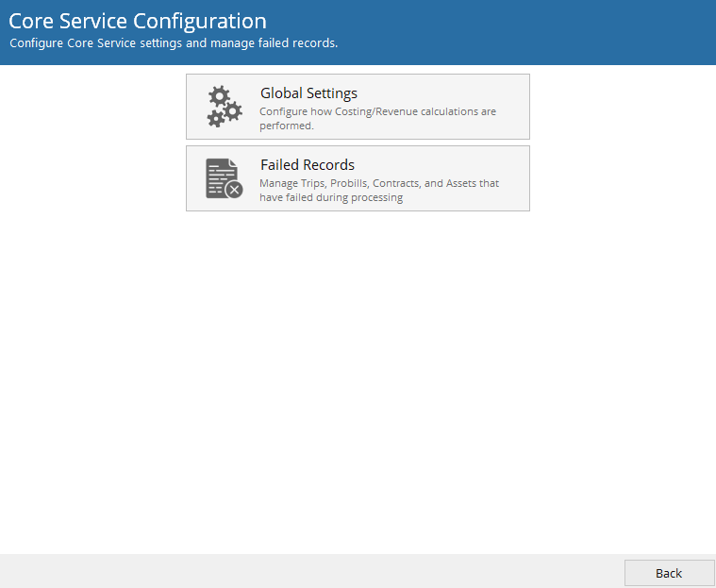Click the gears icon for Global Settings
The image size is (716, 588).
click(225, 107)
